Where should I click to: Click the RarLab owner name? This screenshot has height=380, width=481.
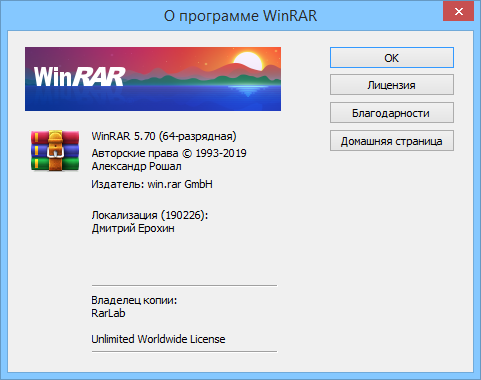tap(108, 313)
